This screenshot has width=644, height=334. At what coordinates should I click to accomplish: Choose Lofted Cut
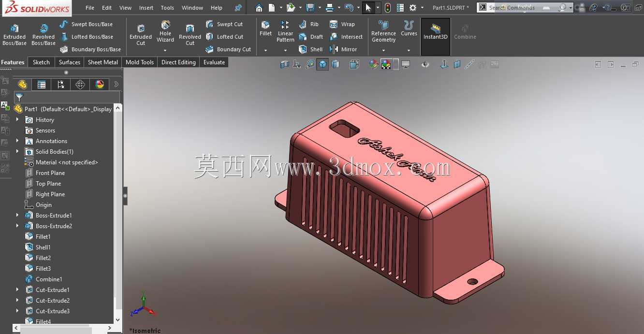coord(224,37)
